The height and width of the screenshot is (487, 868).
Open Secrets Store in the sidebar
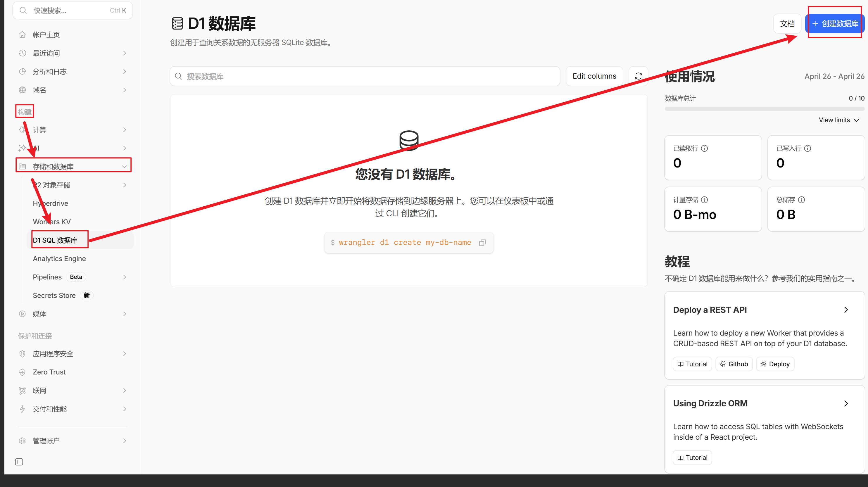[x=54, y=296]
